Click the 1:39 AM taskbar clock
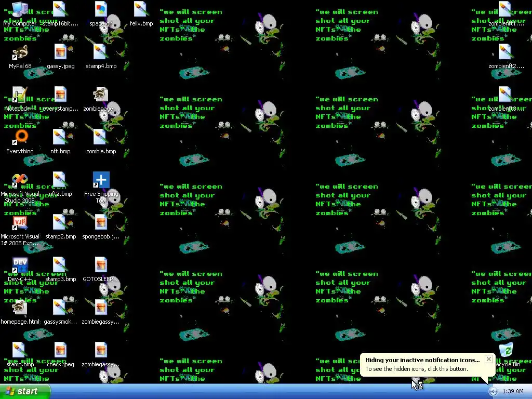The width and height of the screenshot is (532, 399). point(513,392)
